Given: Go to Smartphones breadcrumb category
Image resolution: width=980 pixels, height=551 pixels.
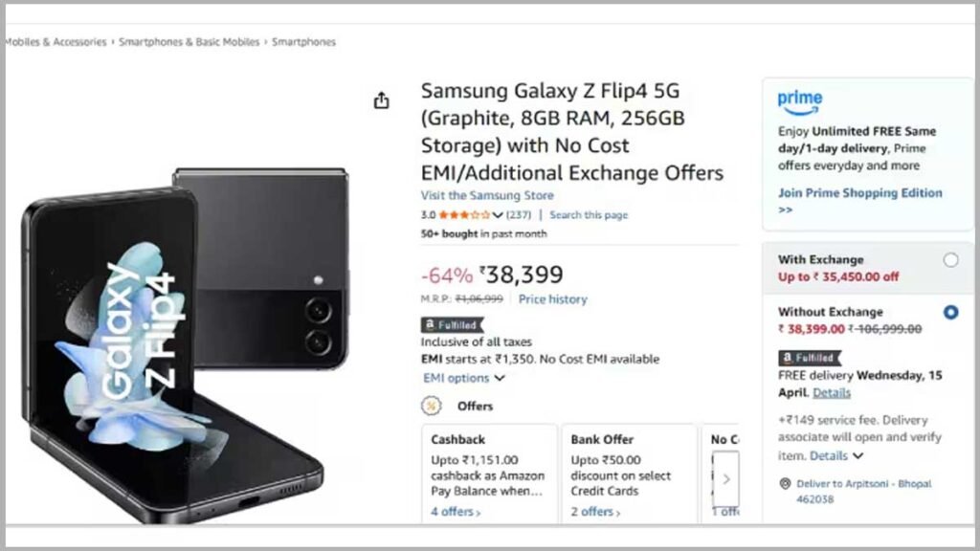Looking at the screenshot, I should coord(303,42).
